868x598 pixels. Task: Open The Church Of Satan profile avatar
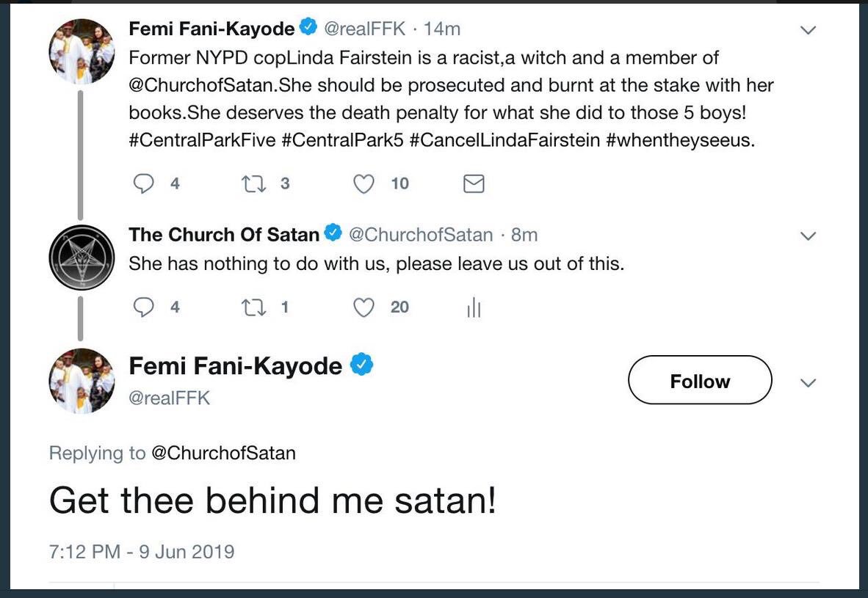pyautogui.click(x=82, y=258)
